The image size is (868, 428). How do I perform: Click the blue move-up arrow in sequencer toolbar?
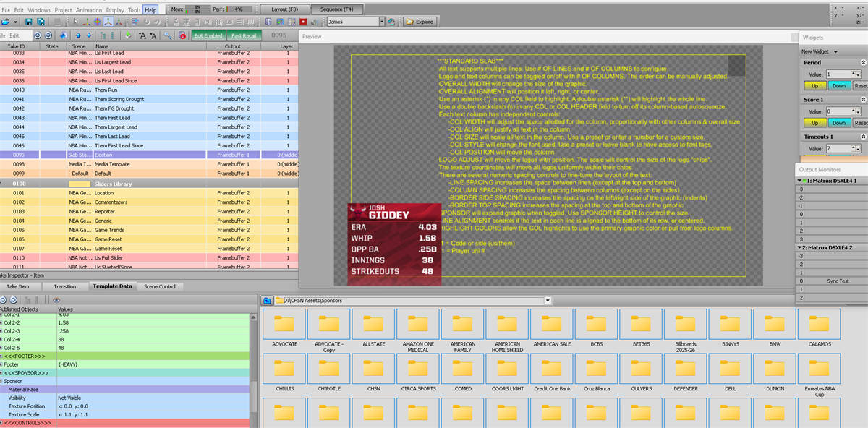(x=78, y=35)
